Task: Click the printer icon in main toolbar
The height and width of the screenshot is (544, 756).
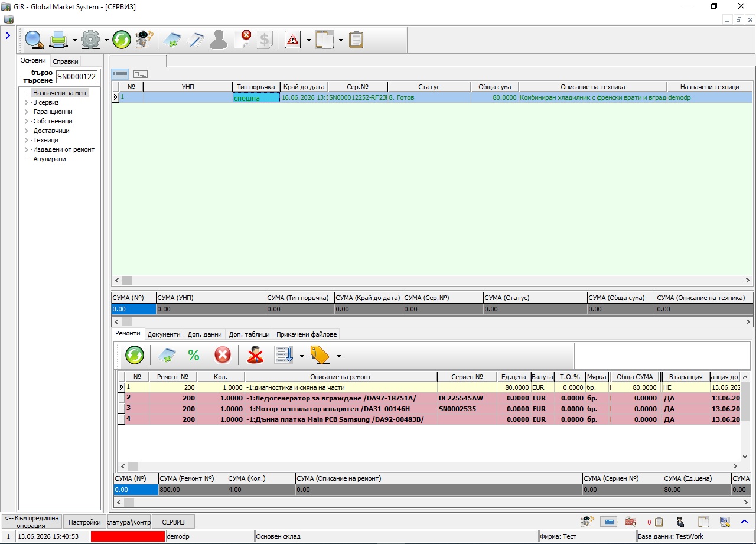Action: [59, 40]
